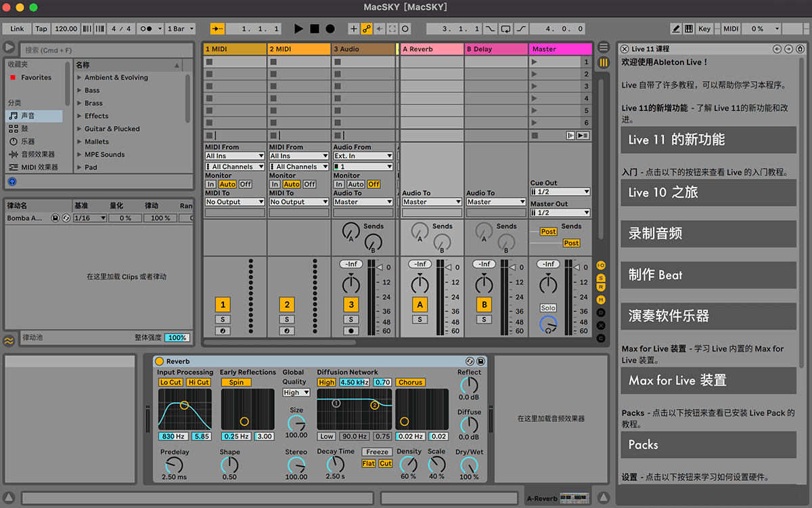Arm the Arrangement Record button

point(330,29)
